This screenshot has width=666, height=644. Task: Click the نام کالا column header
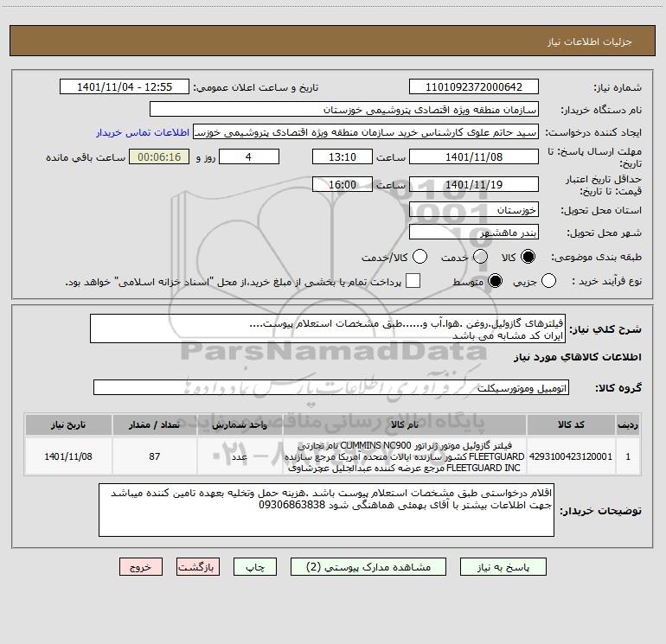point(405,424)
